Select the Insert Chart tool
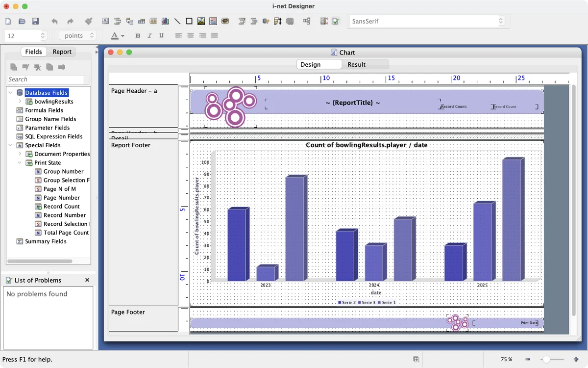This screenshot has width=588, height=368. (x=165, y=21)
